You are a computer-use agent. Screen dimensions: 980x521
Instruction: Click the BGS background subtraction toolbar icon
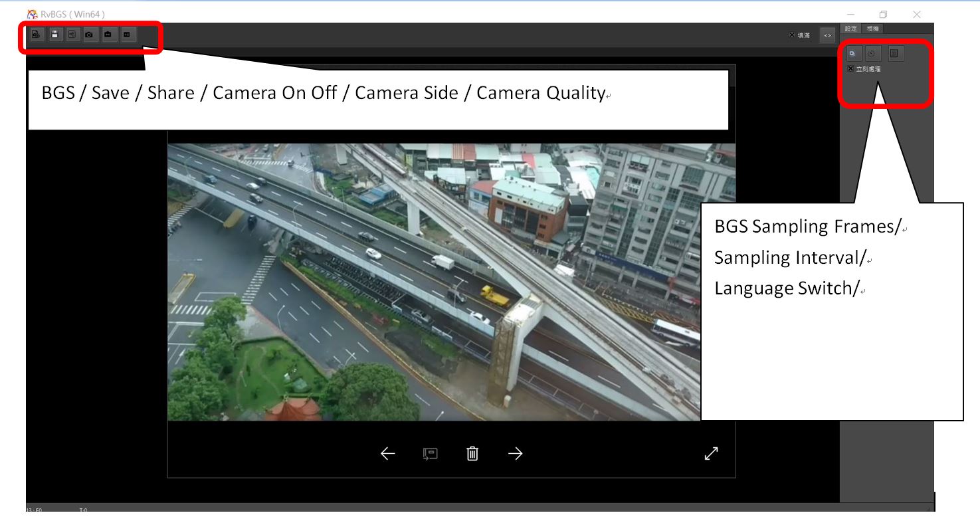(x=37, y=35)
